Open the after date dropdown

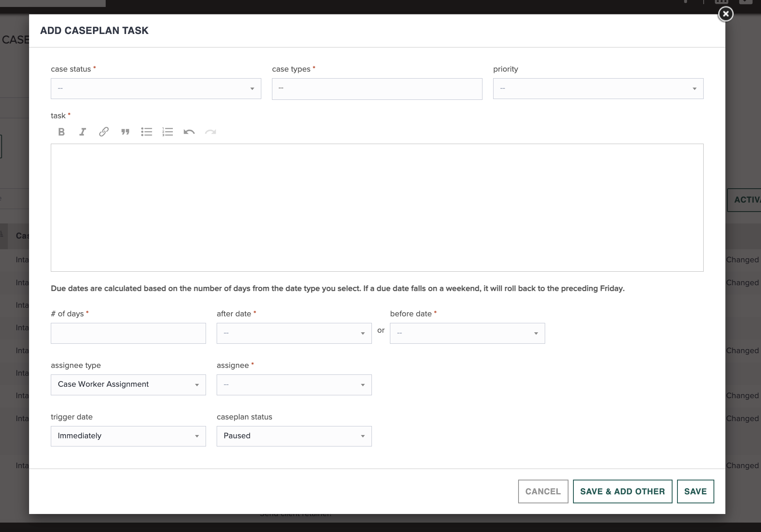coord(294,333)
